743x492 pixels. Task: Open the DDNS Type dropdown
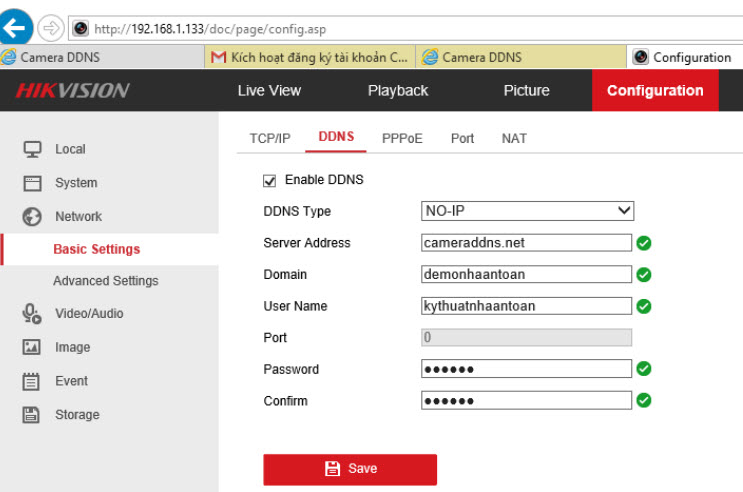(527, 211)
